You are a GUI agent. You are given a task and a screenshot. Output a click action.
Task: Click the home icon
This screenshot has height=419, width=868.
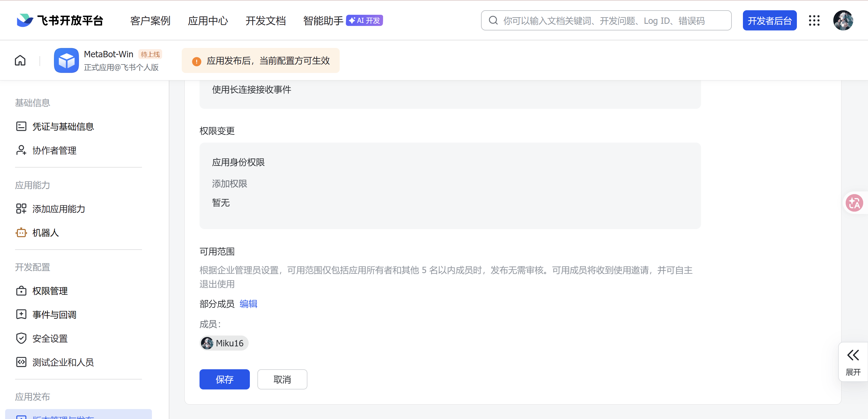tap(20, 60)
